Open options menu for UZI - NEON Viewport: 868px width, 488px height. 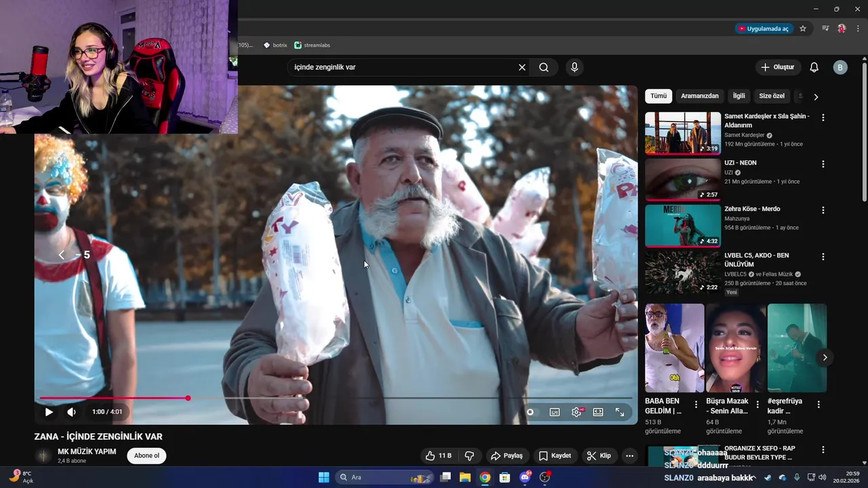coord(823,164)
